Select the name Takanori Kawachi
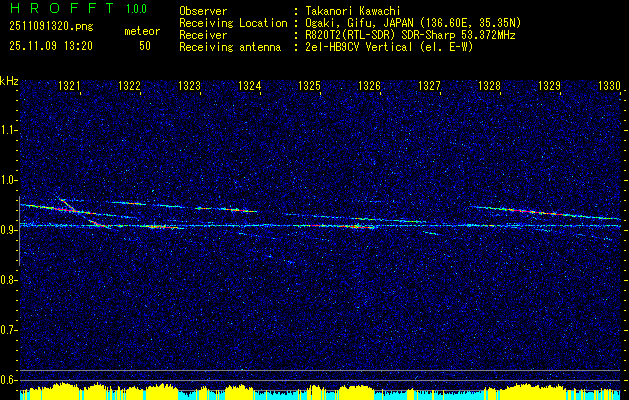 [353, 11]
